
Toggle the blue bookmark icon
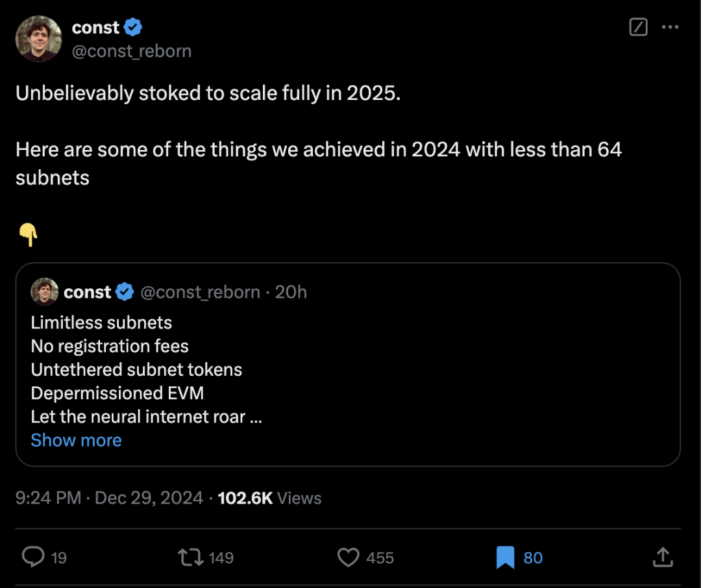(505, 557)
